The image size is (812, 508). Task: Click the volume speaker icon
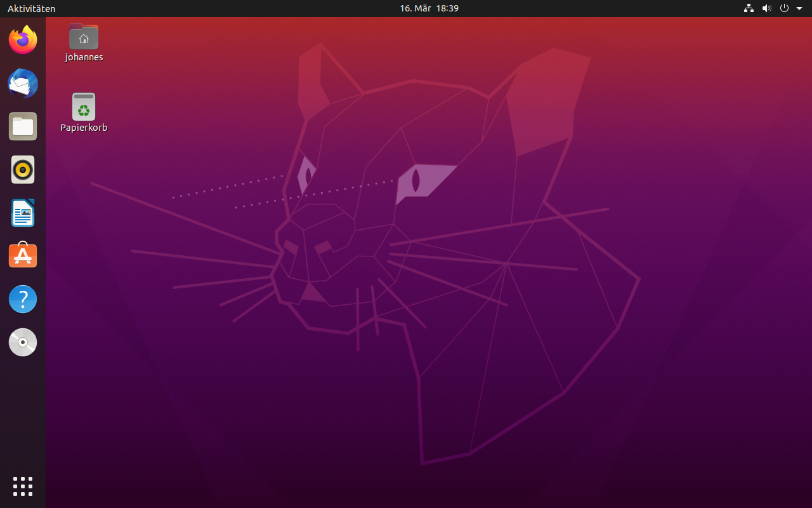[x=766, y=8]
